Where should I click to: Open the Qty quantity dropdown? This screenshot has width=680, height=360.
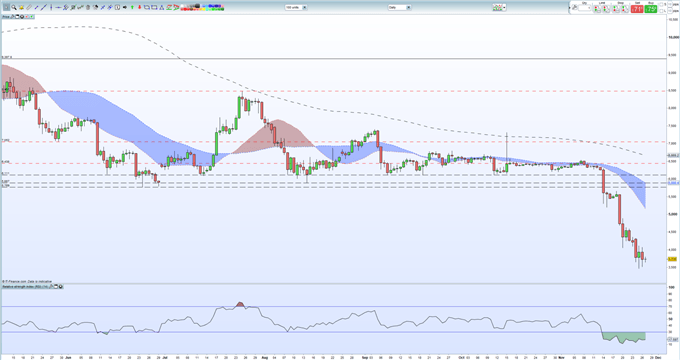click(x=585, y=8)
